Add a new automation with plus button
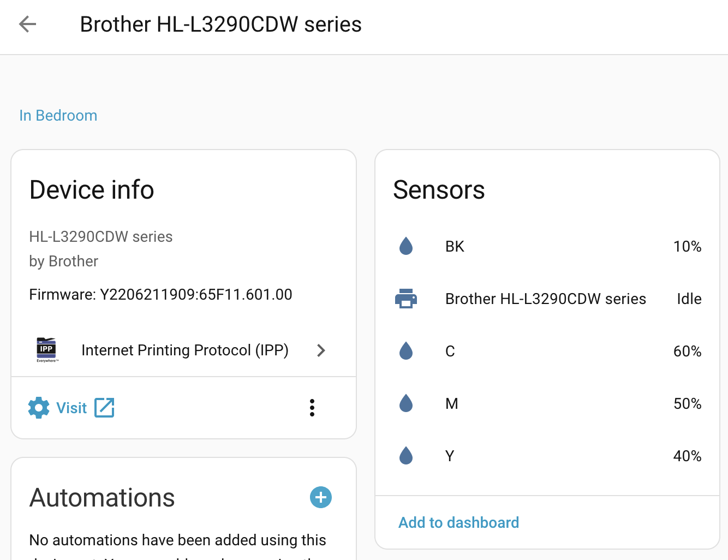Viewport: 728px width, 560px height. click(x=321, y=497)
